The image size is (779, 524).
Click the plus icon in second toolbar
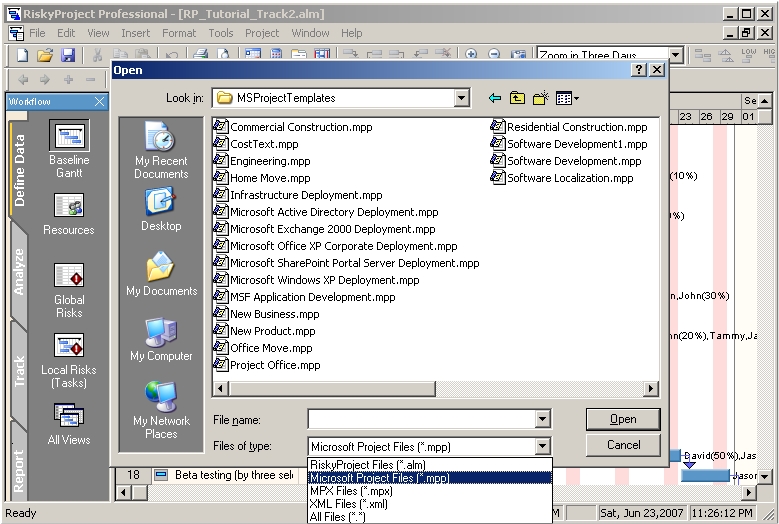pos(68,79)
